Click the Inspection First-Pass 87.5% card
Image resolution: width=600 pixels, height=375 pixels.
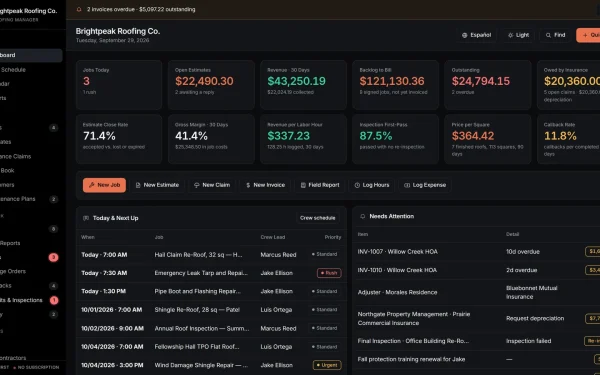[395, 139]
